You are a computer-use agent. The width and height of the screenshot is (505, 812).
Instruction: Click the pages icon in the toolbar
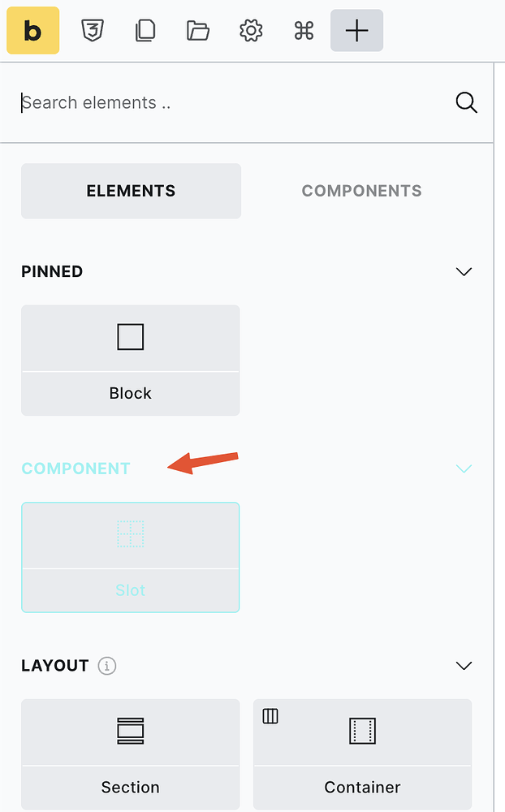point(145,30)
